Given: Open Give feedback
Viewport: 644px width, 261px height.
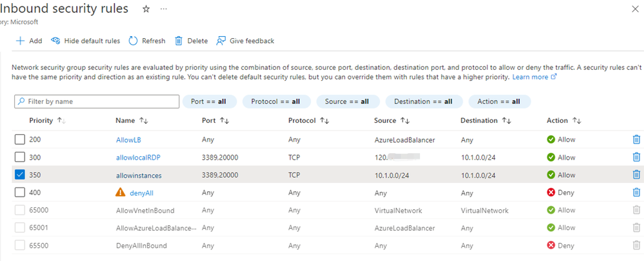Looking at the screenshot, I should (x=245, y=41).
